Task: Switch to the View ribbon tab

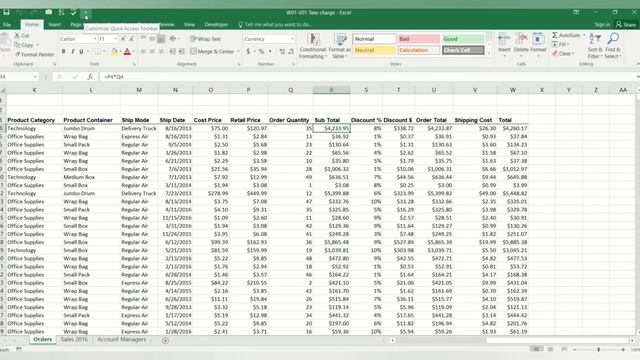Action: pos(189,25)
